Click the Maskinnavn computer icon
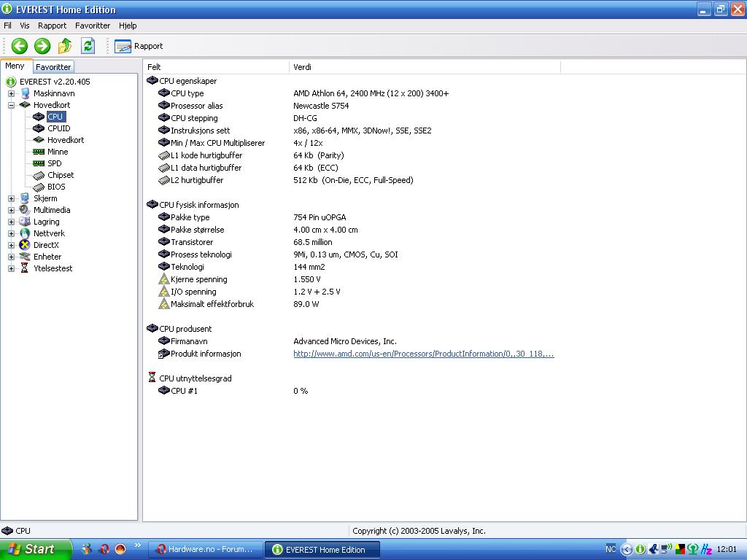The height and width of the screenshot is (560, 747). coord(25,93)
